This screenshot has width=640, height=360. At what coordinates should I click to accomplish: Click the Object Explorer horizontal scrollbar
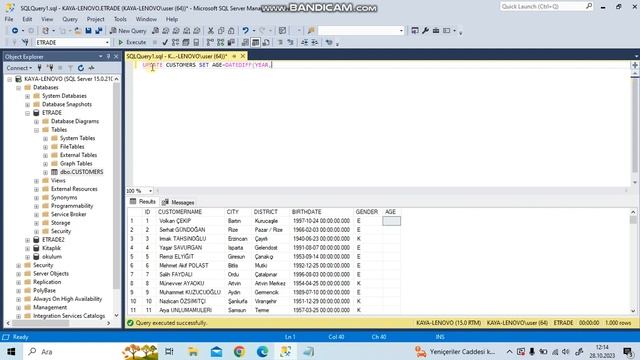tap(58, 323)
